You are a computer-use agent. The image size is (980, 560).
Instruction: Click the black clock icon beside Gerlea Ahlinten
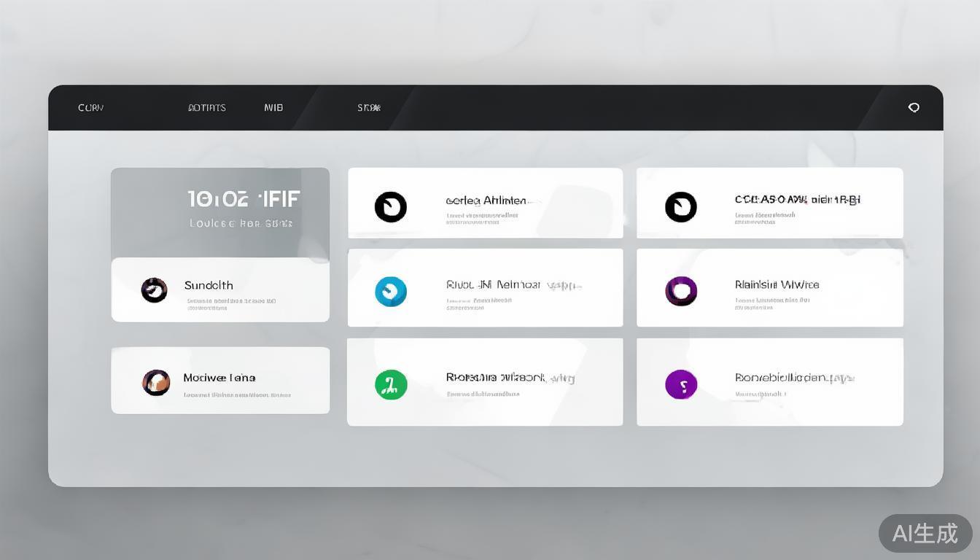point(392,206)
